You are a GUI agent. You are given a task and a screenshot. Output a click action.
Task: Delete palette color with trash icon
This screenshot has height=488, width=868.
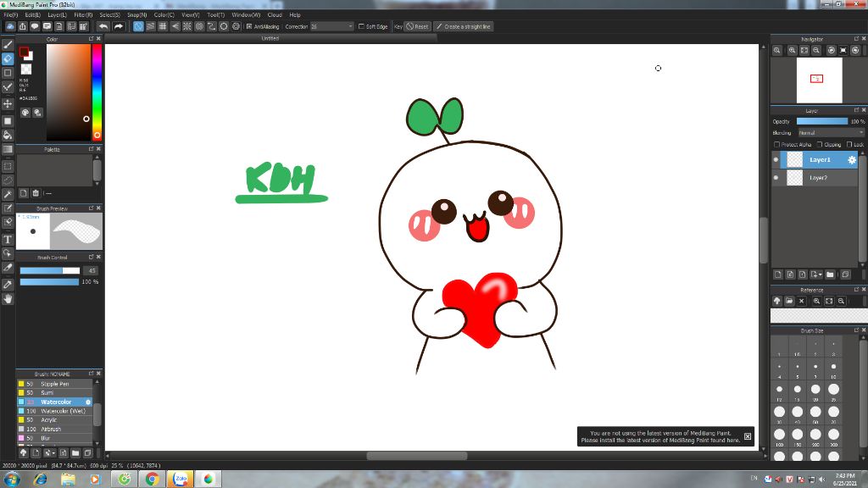[36, 193]
